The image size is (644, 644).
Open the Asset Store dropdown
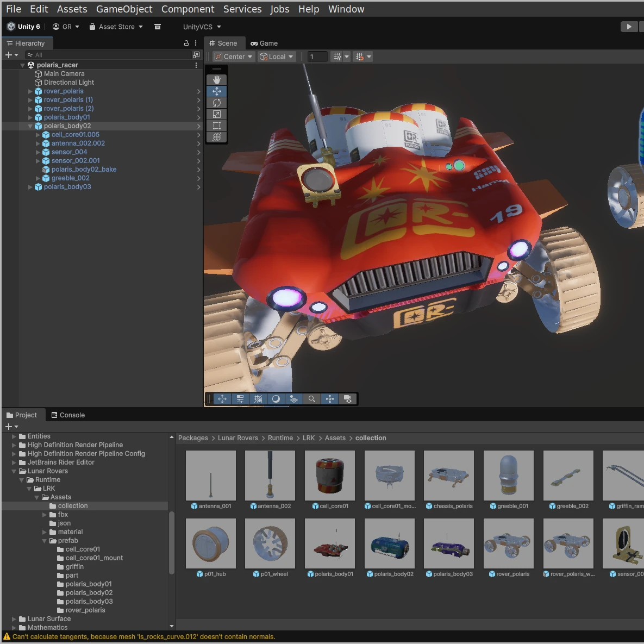[x=116, y=27]
